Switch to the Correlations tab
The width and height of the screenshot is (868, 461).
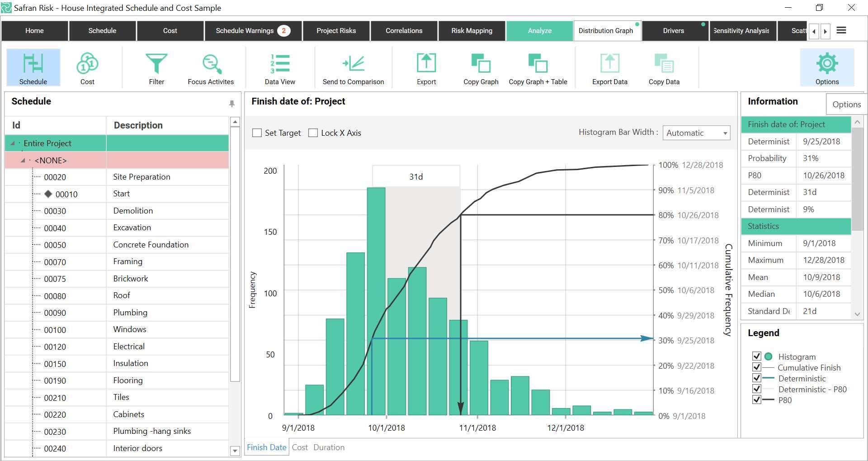pos(404,30)
